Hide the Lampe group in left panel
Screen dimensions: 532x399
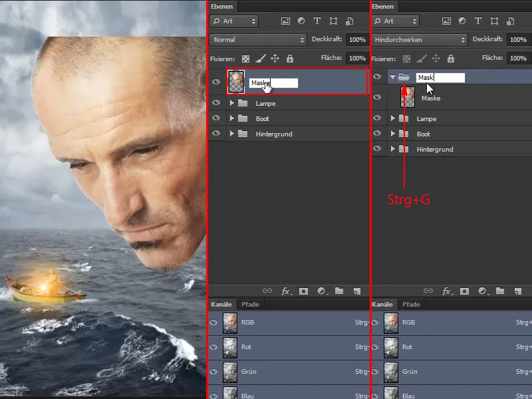216,102
